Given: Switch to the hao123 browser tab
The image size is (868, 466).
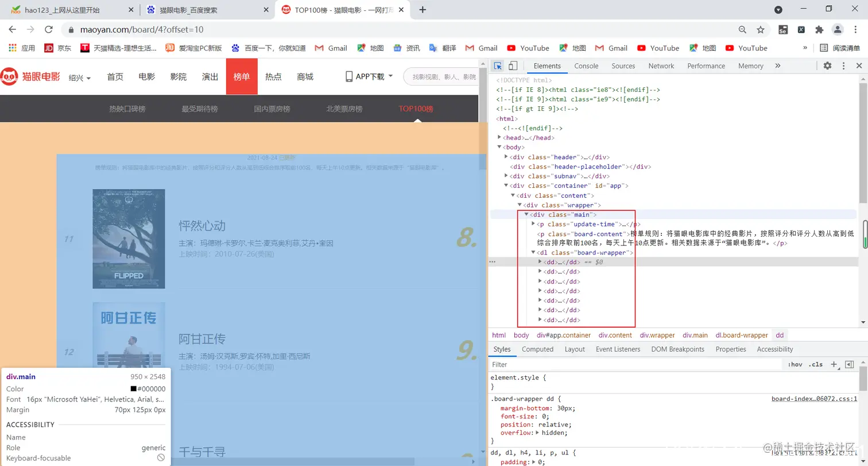Looking at the screenshot, I should [69, 10].
